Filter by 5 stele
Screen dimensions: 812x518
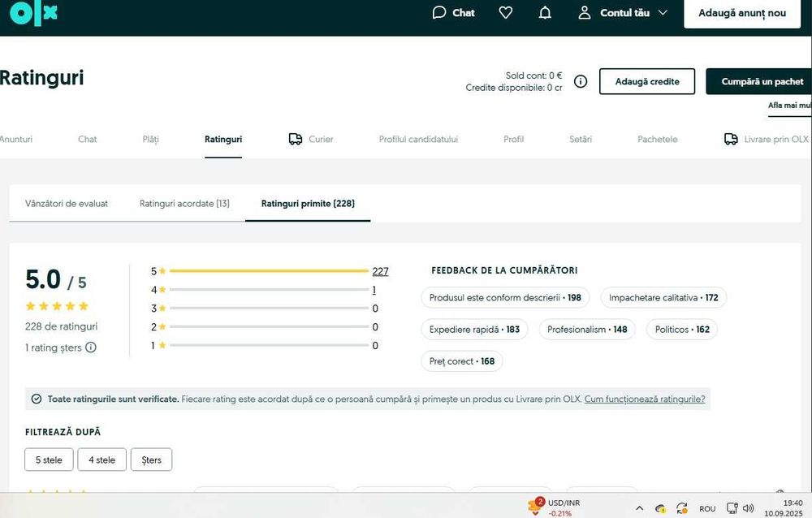tap(50, 460)
